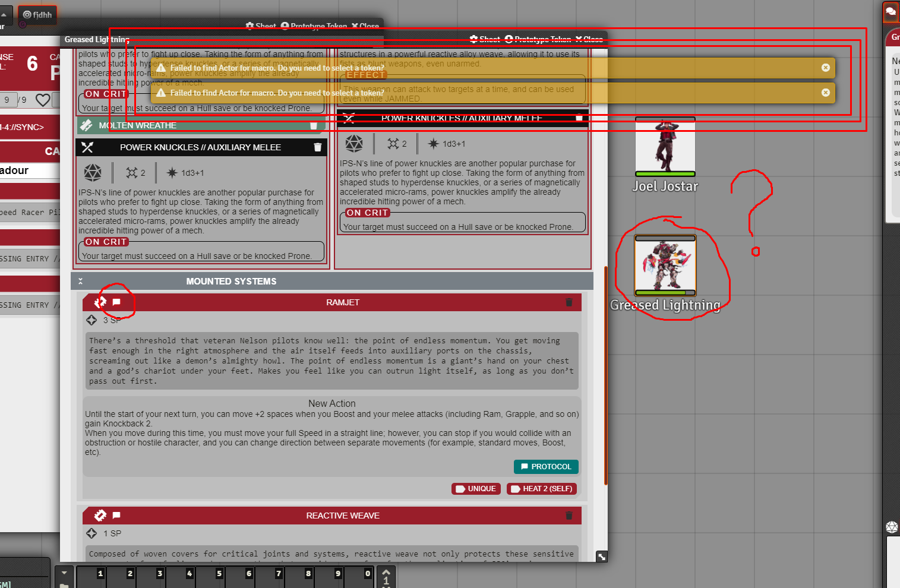Select macro hotbar slot 1
Viewport: 900px width, 588px height.
[x=91, y=577]
